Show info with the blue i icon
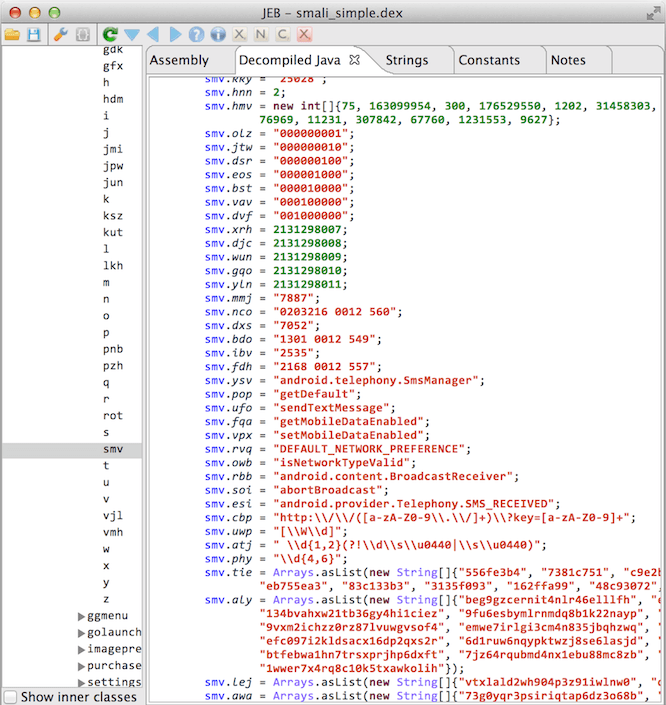This screenshot has width=666, height=705. pos(218,35)
